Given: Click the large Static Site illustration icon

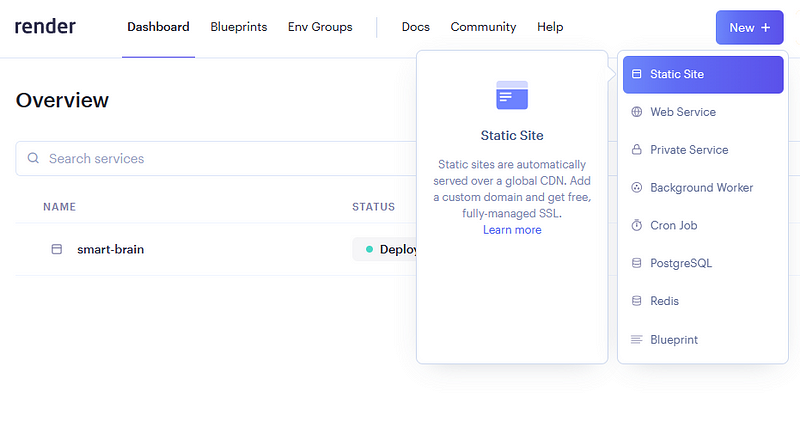Looking at the screenshot, I should point(512,95).
